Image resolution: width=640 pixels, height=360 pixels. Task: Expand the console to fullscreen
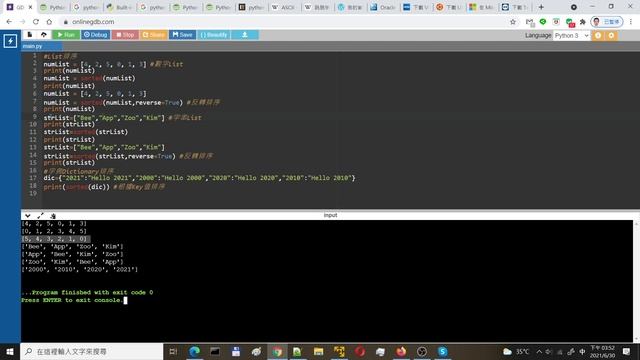[40, 216]
